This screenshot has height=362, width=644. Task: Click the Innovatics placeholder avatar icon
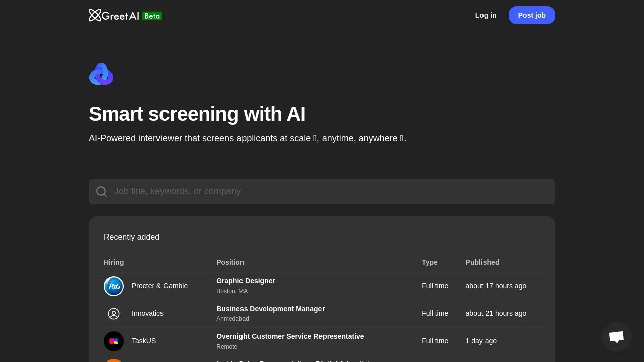click(x=114, y=314)
